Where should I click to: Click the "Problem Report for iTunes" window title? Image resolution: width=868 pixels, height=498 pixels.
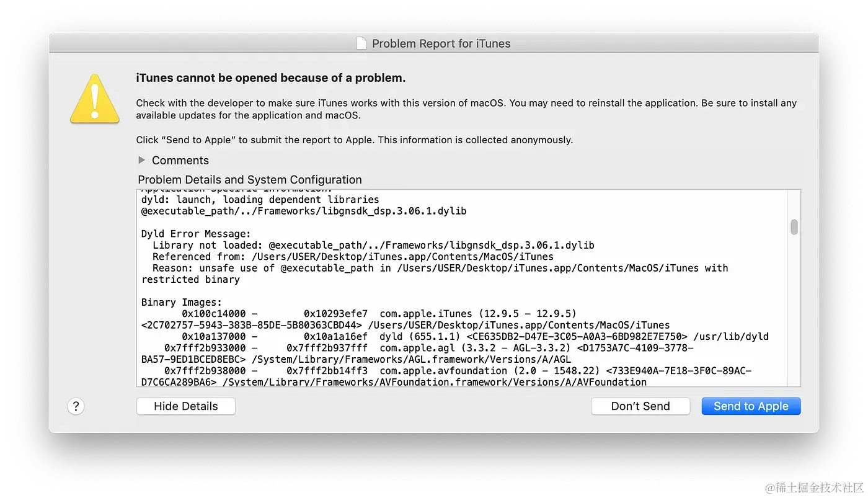(x=441, y=43)
